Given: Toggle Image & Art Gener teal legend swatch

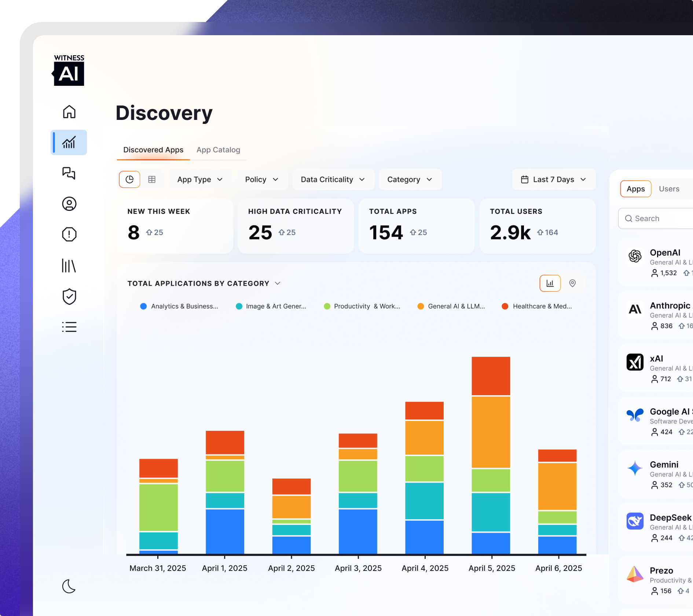Looking at the screenshot, I should [239, 306].
